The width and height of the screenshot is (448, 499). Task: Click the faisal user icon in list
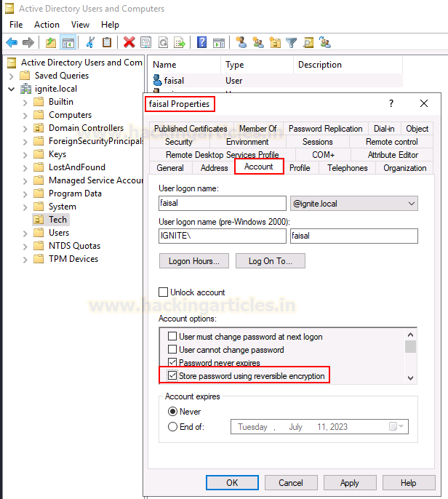[157, 80]
